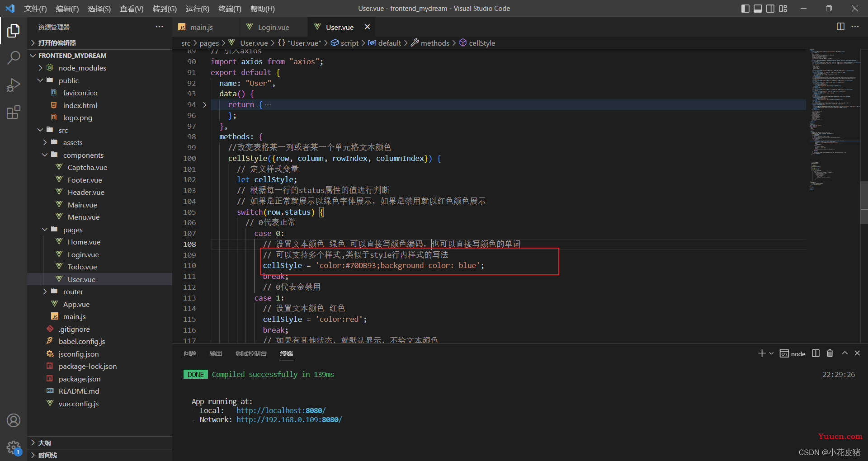Screen dimensions: 868x461
Task: Open the 查看(V) menu
Action: click(132, 9)
